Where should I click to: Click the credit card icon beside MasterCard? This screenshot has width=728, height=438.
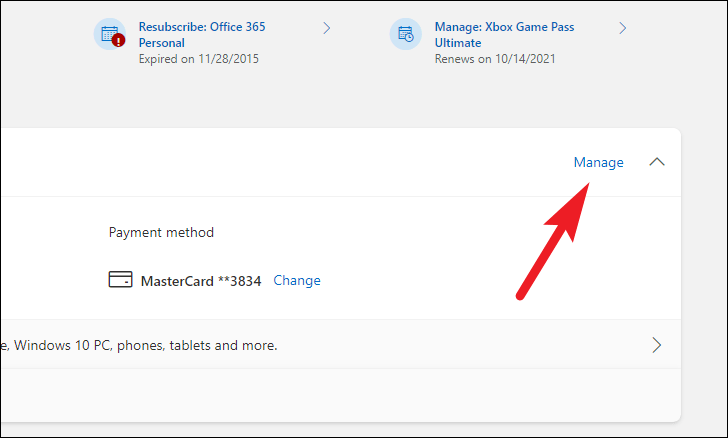120,280
